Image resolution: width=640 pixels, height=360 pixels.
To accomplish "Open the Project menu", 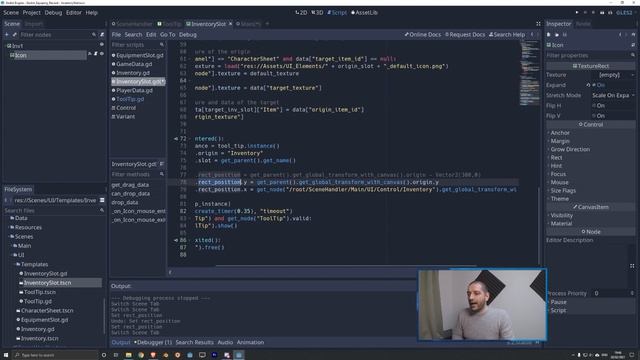I will (31, 13).
